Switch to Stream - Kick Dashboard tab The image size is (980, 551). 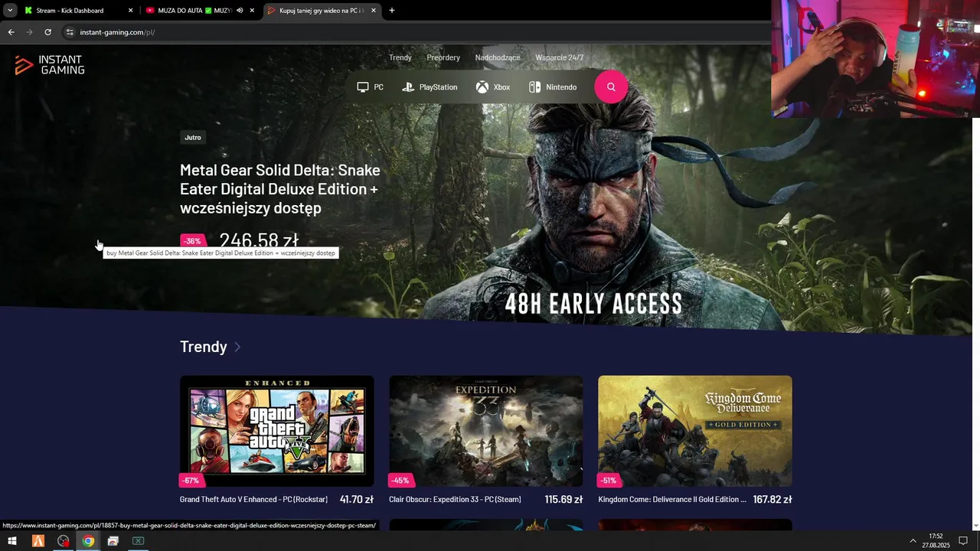pos(70,11)
